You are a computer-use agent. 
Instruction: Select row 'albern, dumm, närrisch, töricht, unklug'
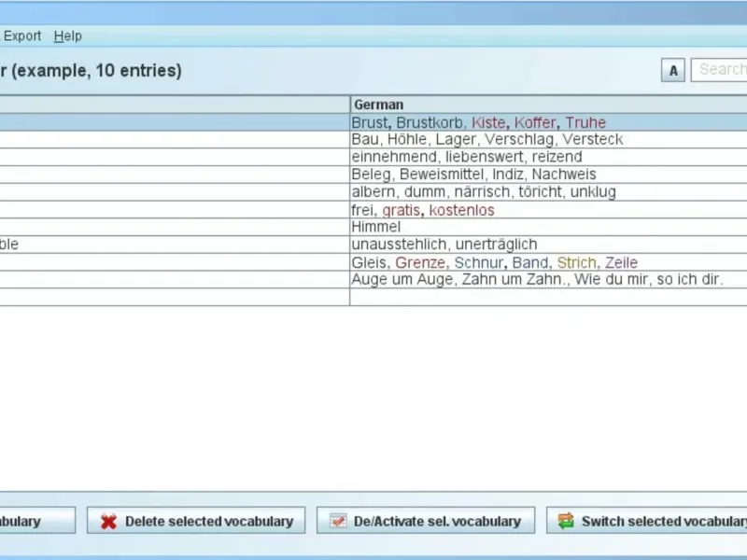[373, 192]
